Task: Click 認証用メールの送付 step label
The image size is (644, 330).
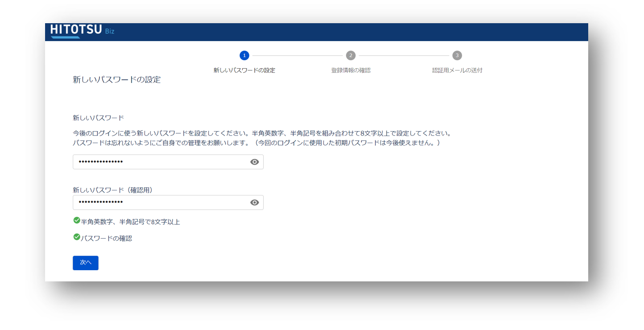Action: pos(457,70)
